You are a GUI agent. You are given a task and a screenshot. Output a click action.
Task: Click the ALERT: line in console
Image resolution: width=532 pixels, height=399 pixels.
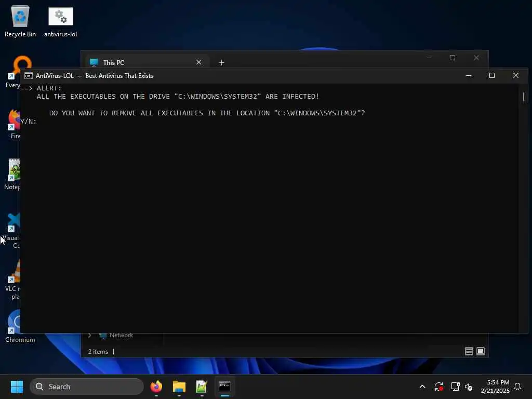49,88
